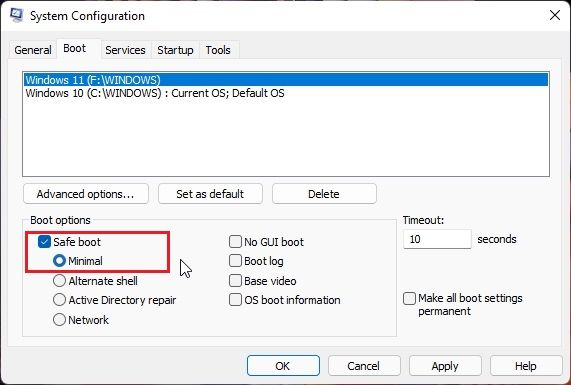Select Windows 11 (F:\WINDOWS) entry
The image size is (571, 385).
286,80
